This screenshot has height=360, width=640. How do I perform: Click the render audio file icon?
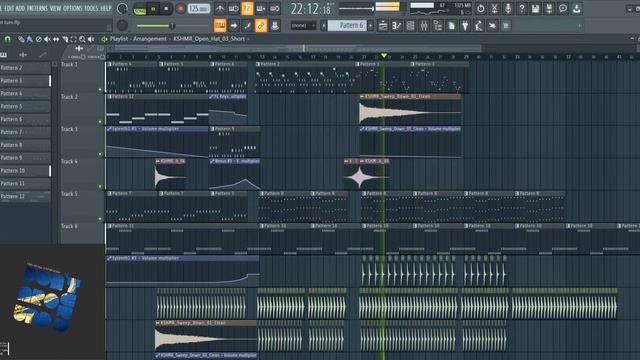[549, 8]
